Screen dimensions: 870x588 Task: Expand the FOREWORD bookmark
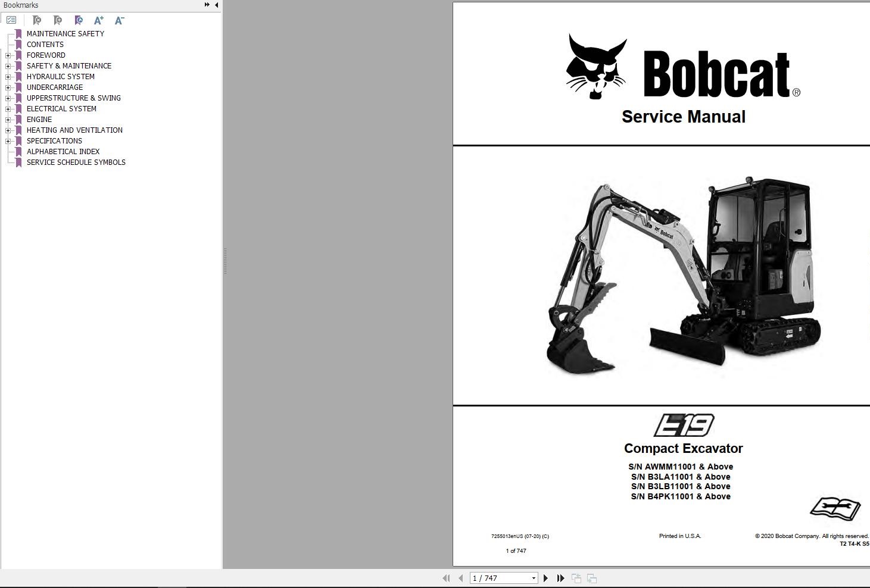(x=8, y=55)
